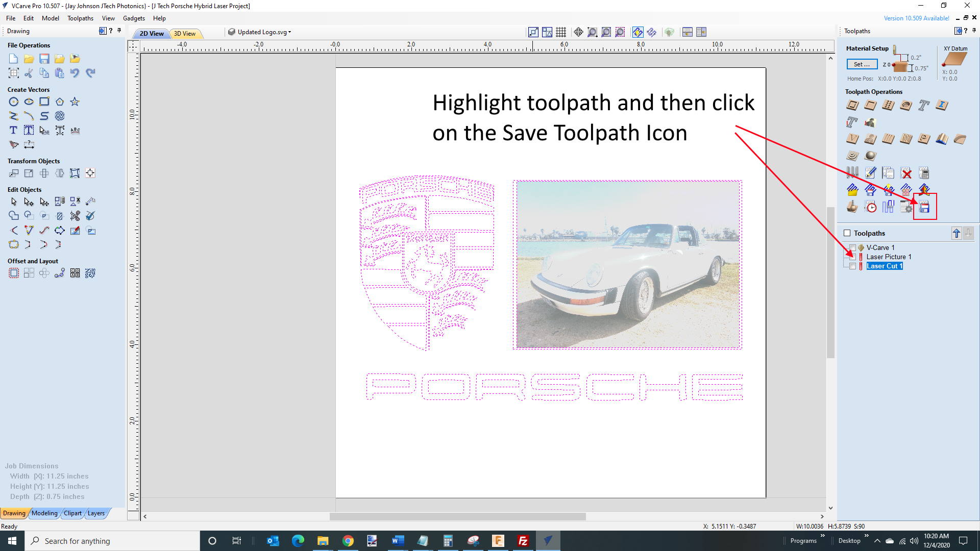Click the Material Setup Set button
980x551 pixels.
[x=862, y=64]
